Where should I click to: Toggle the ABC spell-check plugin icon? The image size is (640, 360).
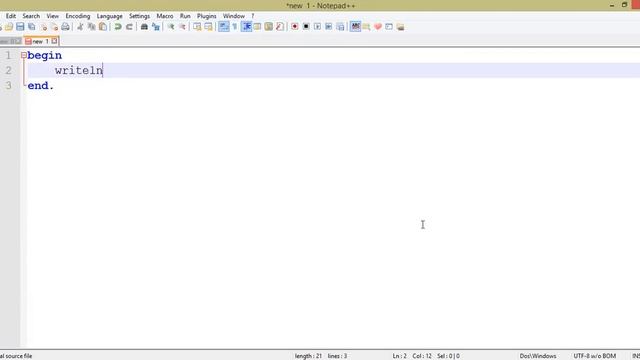click(x=356, y=27)
